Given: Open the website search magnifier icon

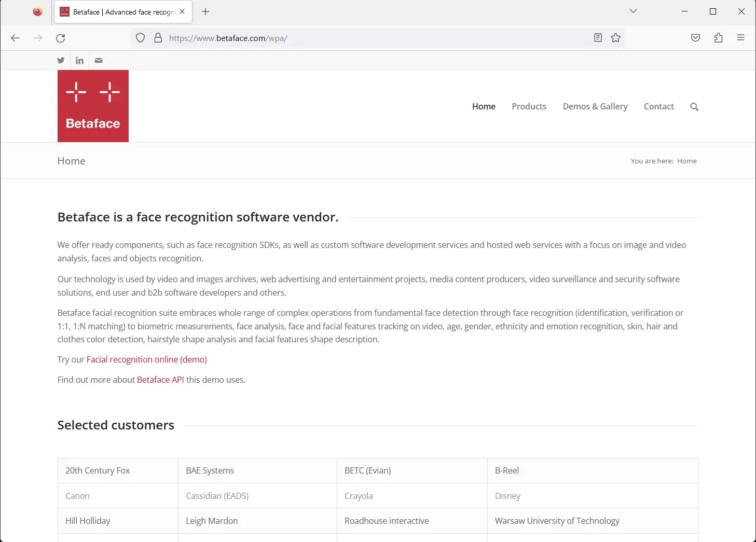Looking at the screenshot, I should [x=694, y=107].
